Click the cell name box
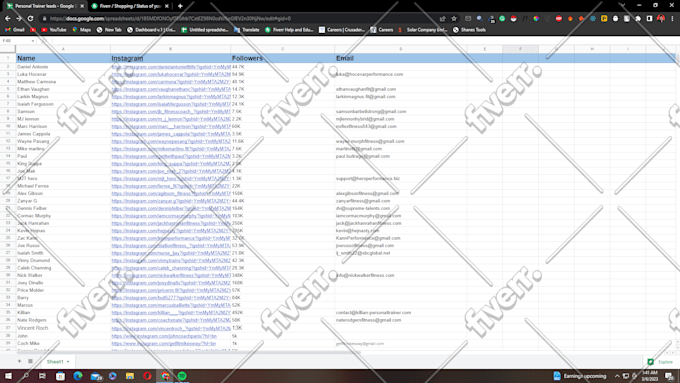 18,41
